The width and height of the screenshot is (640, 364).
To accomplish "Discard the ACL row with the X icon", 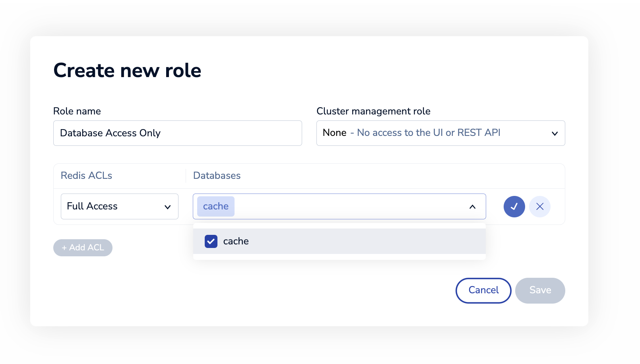I will [539, 207].
